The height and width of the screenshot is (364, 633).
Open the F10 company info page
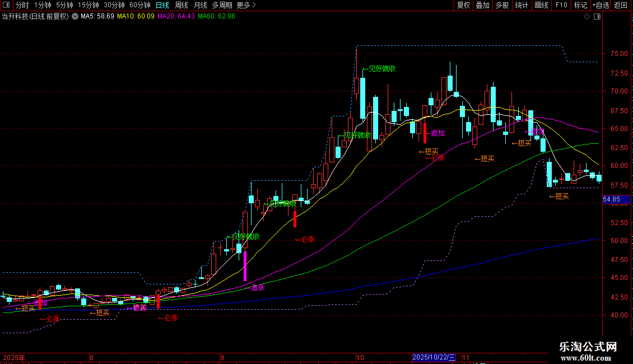(x=561, y=5)
